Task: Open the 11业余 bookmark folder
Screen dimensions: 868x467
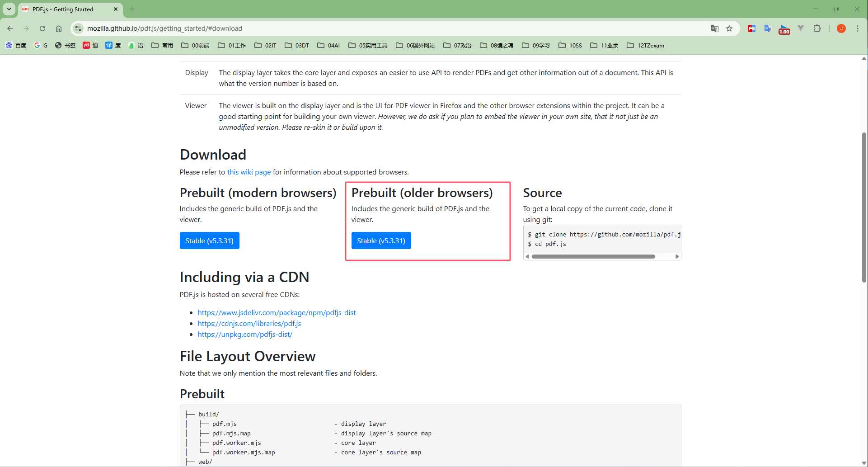Action: point(604,45)
